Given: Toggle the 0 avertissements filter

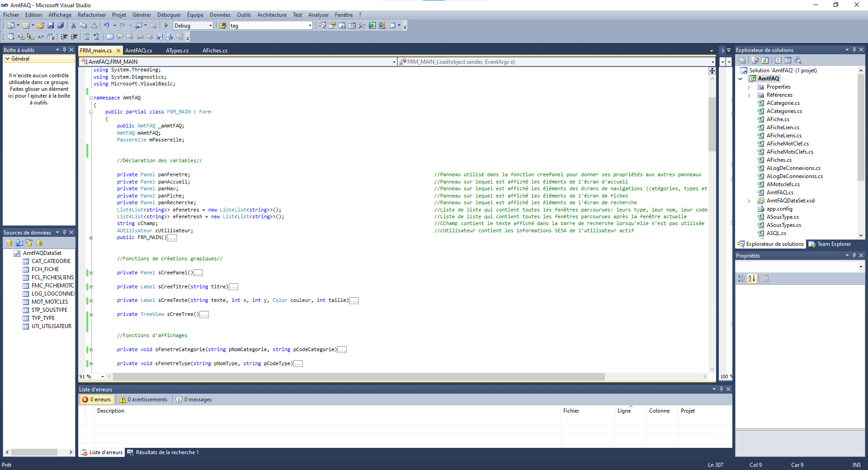Looking at the screenshot, I should click(143, 399).
